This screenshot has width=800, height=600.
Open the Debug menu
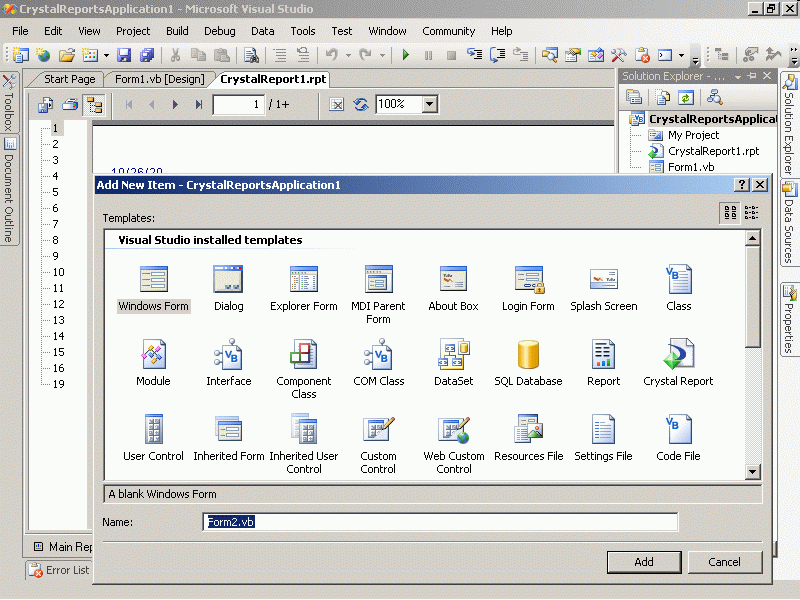[220, 31]
